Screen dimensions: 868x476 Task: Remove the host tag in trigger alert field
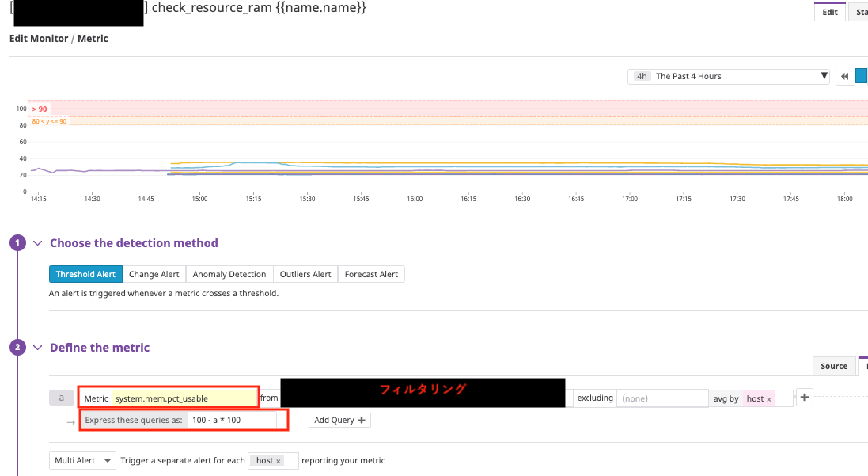(x=279, y=461)
